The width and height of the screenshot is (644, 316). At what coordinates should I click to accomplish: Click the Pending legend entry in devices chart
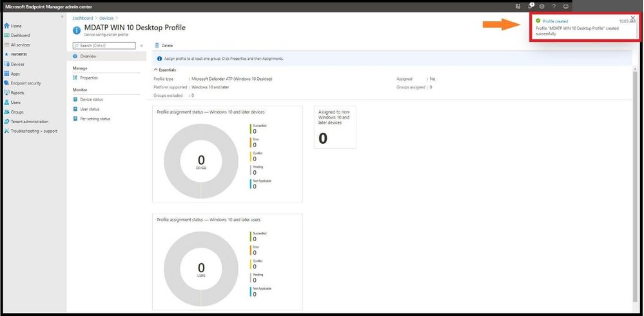click(x=258, y=170)
